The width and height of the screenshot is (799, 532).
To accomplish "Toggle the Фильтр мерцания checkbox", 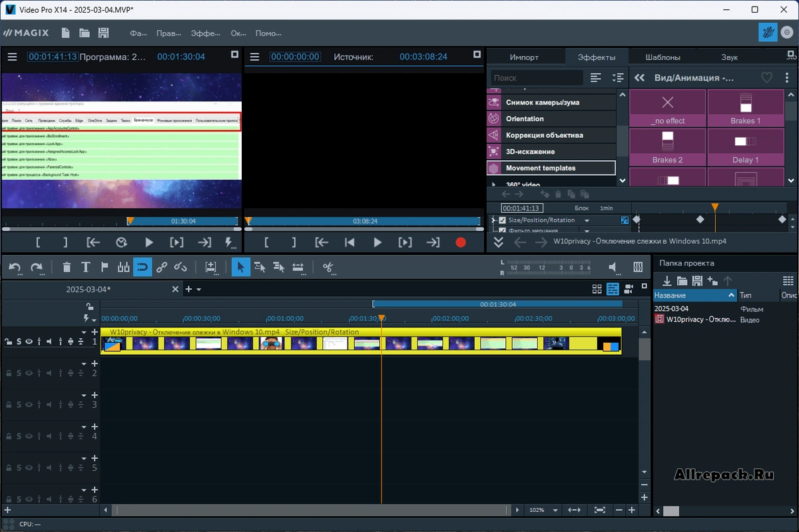I will coord(503,231).
